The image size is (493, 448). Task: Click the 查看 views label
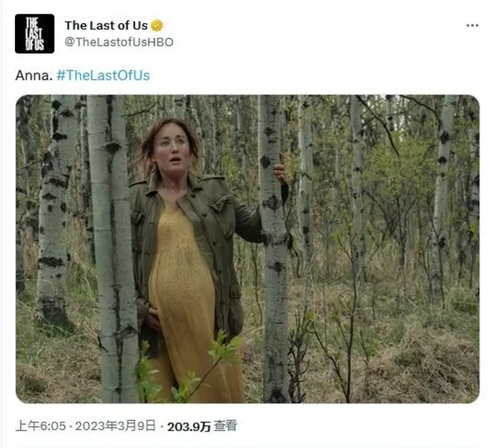point(225,427)
